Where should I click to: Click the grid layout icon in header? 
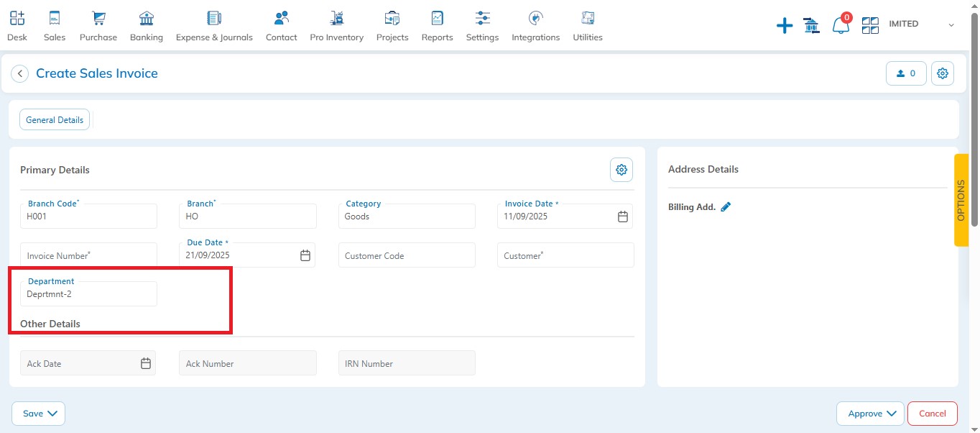[870, 26]
